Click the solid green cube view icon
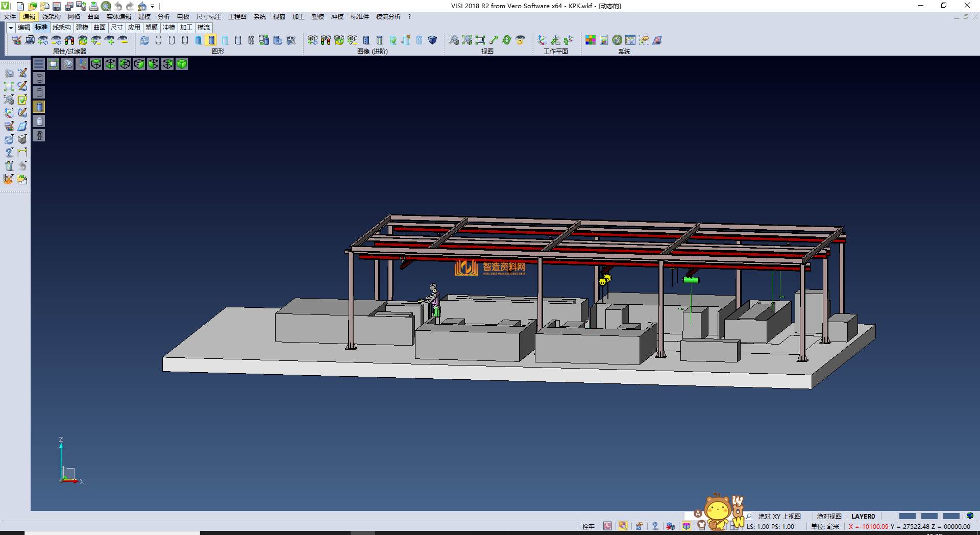Viewport: 980px width, 535px height. click(x=182, y=64)
